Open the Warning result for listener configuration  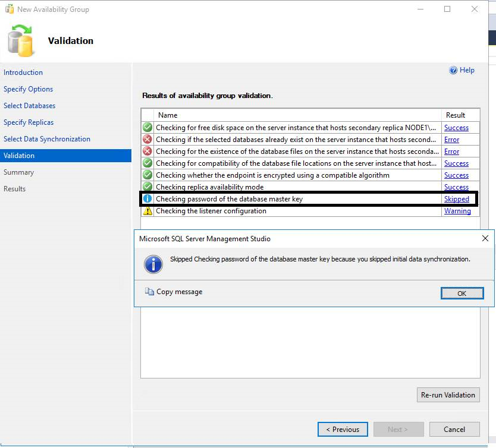tap(457, 211)
